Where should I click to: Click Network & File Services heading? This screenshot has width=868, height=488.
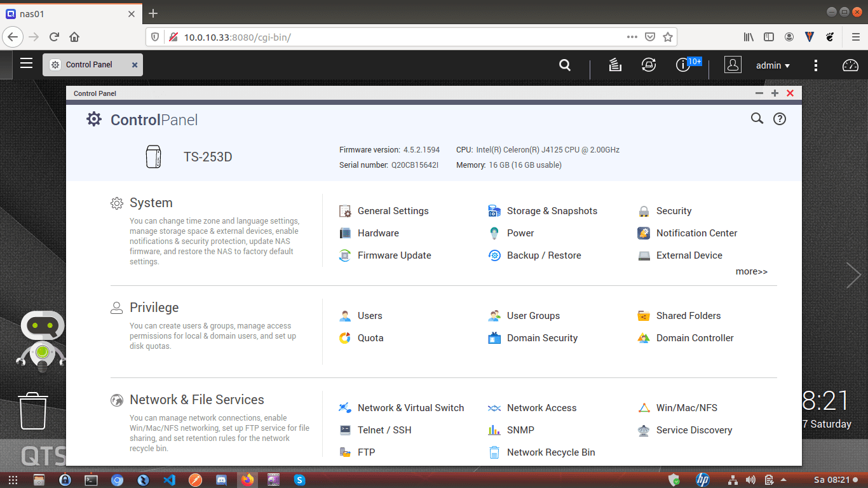tap(197, 400)
